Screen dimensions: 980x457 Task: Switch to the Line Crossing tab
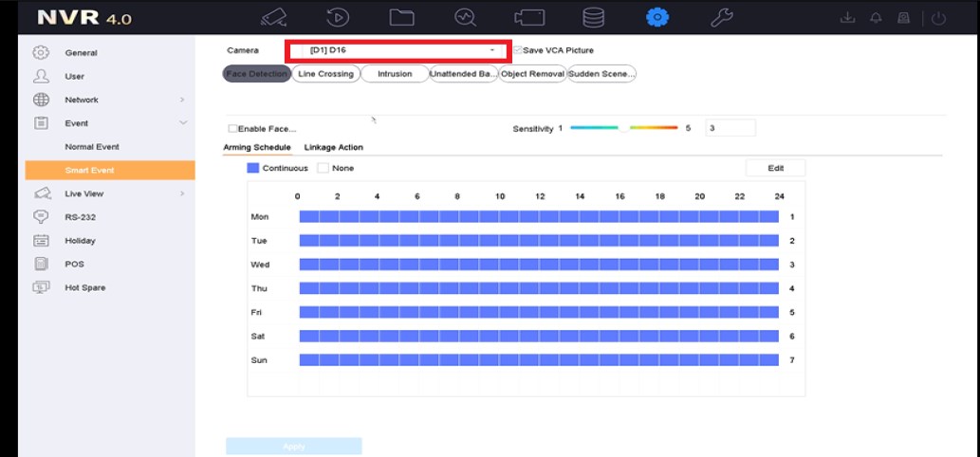[x=325, y=74]
